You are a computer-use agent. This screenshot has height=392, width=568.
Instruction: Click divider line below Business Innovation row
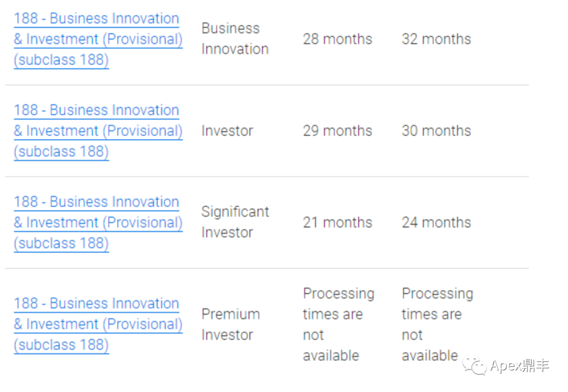(267, 85)
